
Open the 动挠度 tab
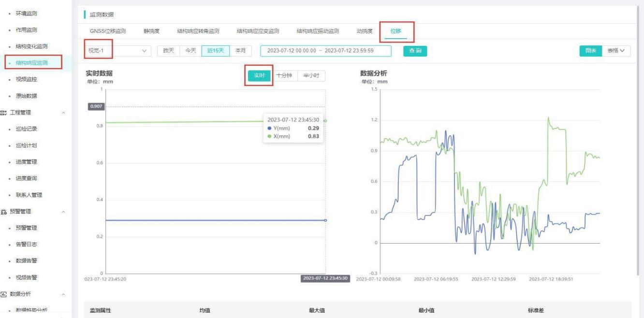[365, 31]
